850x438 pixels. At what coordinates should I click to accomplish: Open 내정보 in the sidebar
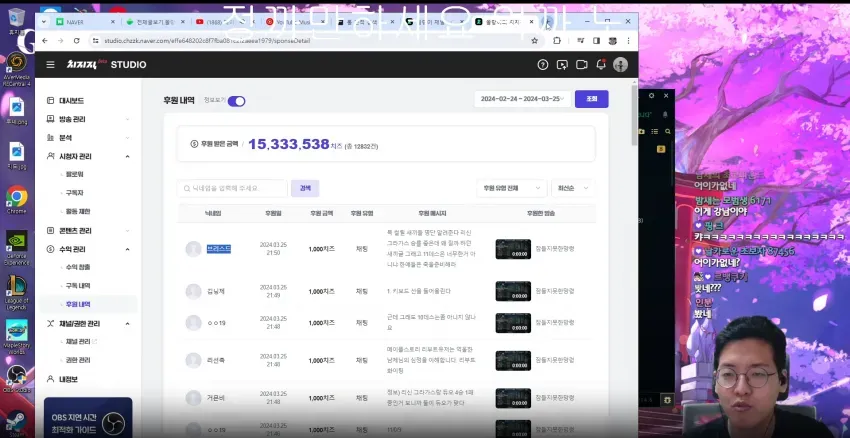(68, 379)
